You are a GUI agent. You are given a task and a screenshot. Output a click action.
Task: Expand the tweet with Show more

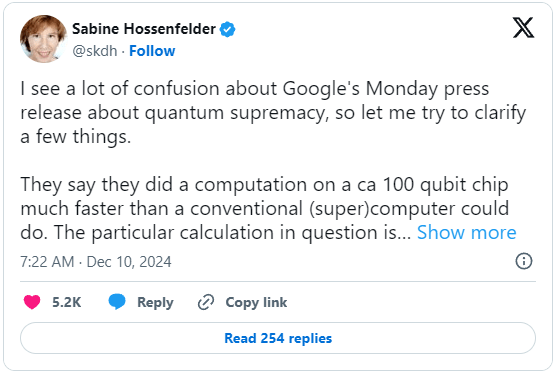467,233
